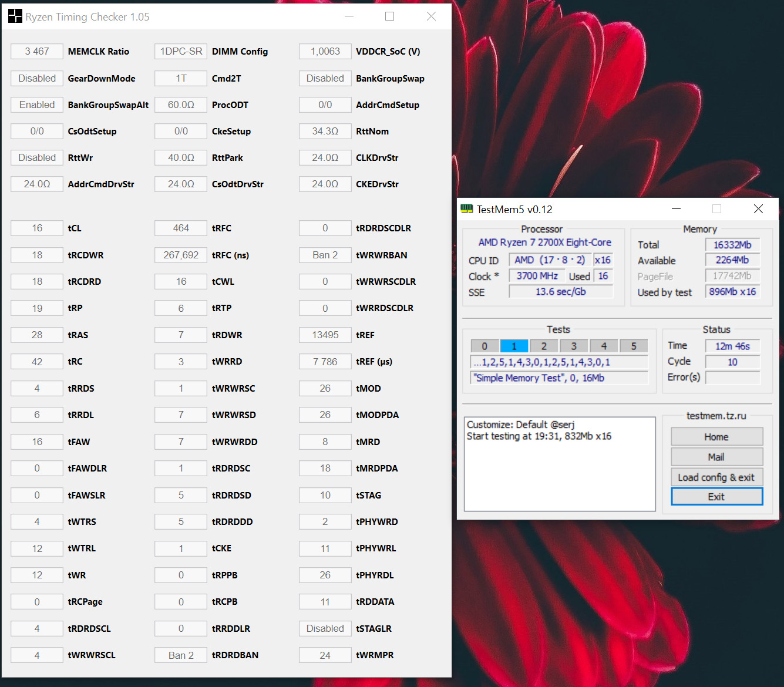Viewport: 784px width, 687px height.
Task: Select test tab 0 in TestMem5
Action: click(x=484, y=346)
